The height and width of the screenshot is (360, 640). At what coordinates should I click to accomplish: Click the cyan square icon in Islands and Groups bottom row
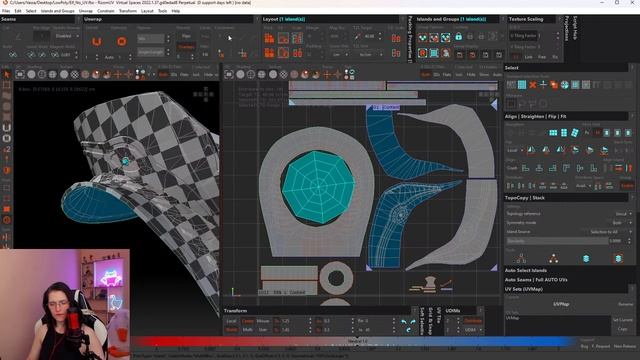434,53
